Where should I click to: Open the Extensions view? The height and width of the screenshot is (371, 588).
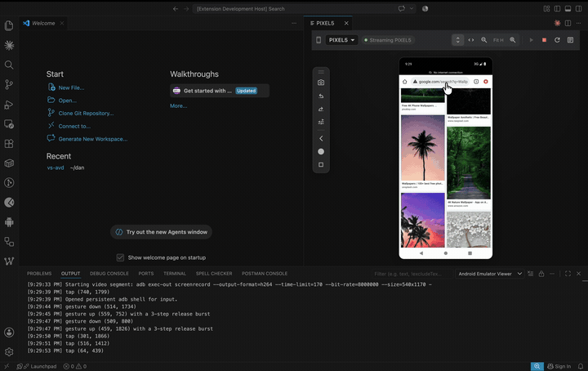coord(9,144)
